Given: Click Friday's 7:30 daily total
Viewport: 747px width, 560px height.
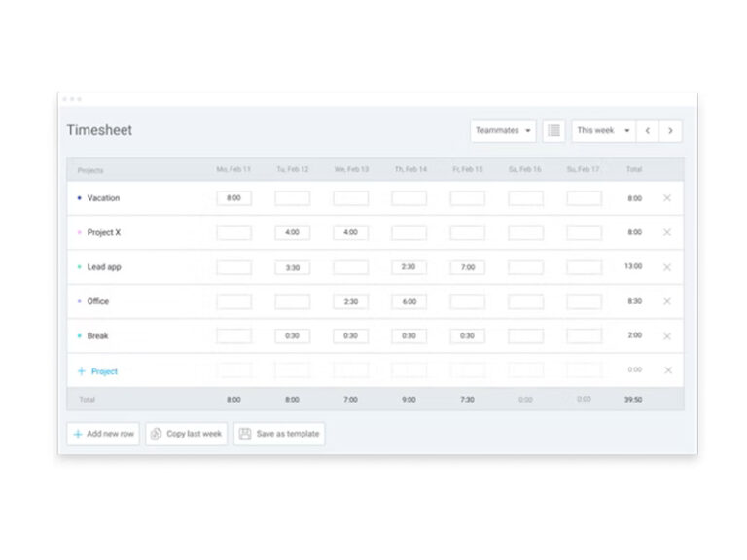Looking at the screenshot, I should [467, 400].
